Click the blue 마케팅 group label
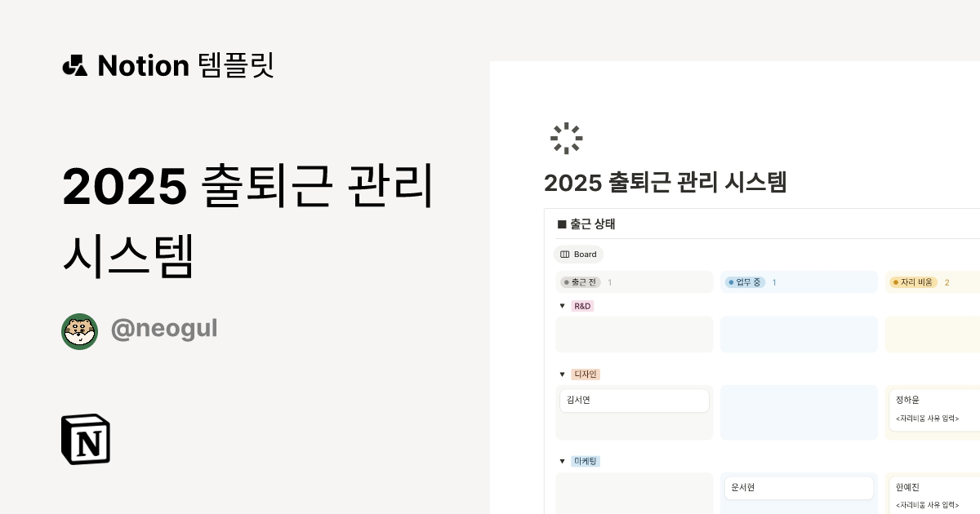This screenshot has width=980, height=514. pos(586,461)
